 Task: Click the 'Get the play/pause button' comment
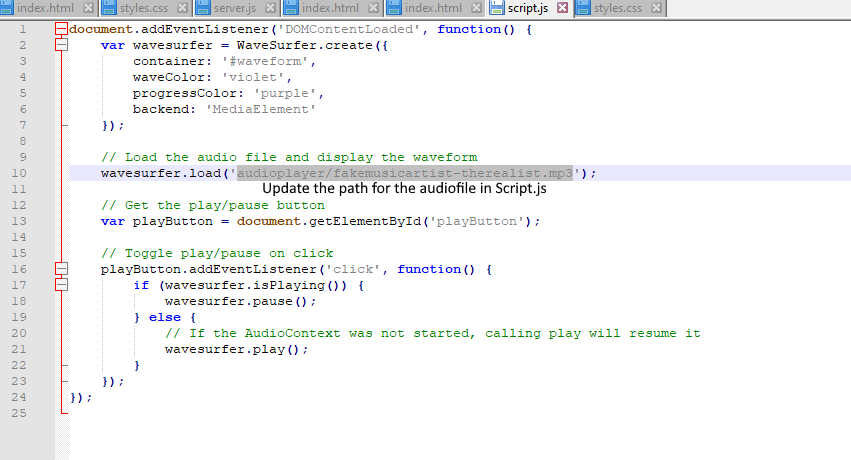(x=213, y=205)
